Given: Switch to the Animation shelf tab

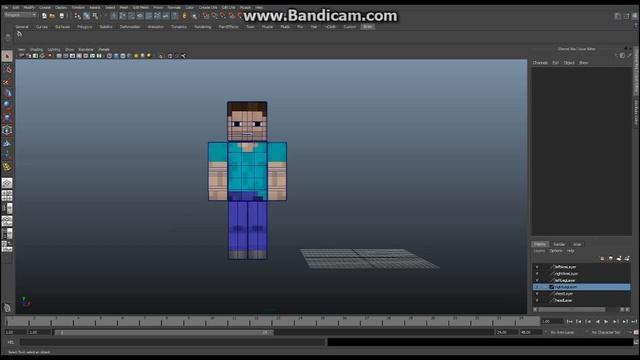Looking at the screenshot, I should pyautogui.click(x=156, y=27).
